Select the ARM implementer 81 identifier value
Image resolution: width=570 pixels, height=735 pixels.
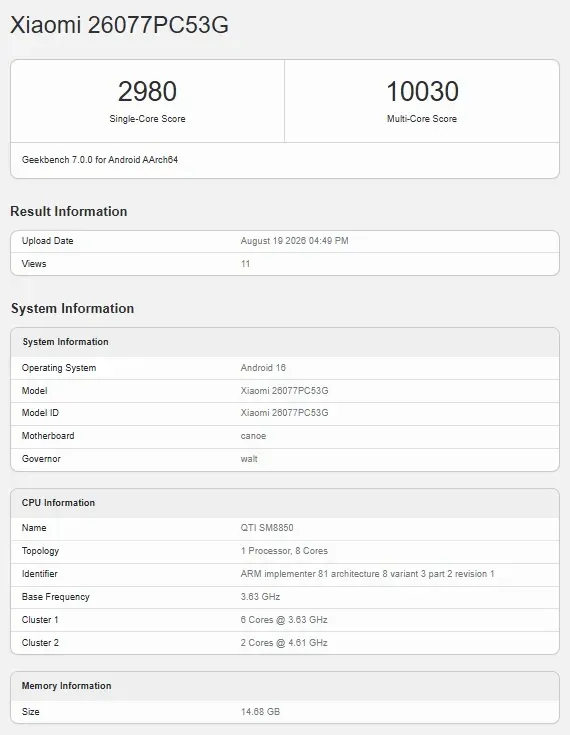368,574
